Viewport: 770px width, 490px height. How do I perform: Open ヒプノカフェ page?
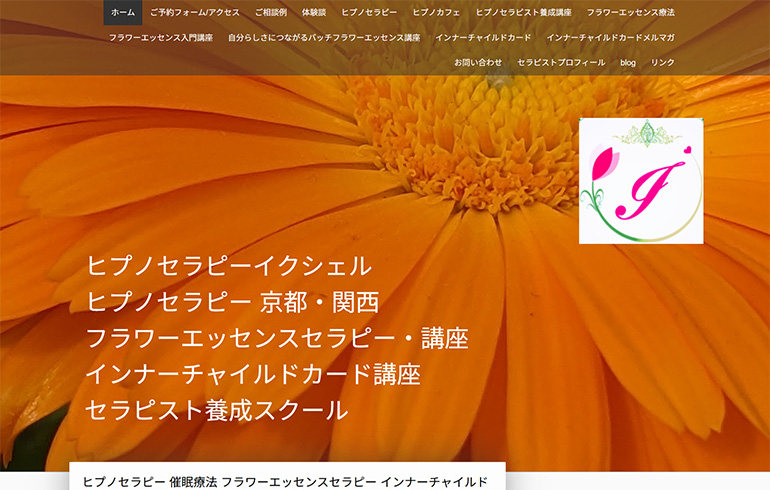[x=436, y=12]
